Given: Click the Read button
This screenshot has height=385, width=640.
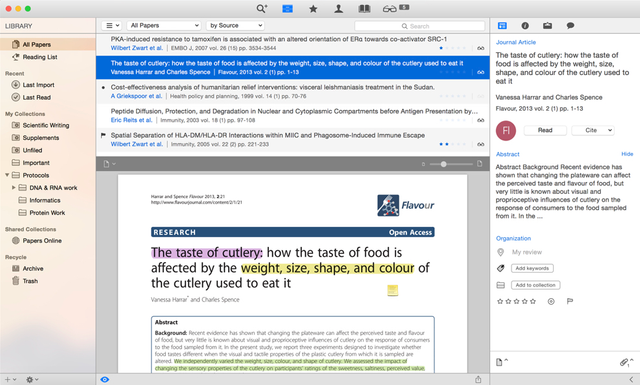Looking at the screenshot, I should 545,130.
